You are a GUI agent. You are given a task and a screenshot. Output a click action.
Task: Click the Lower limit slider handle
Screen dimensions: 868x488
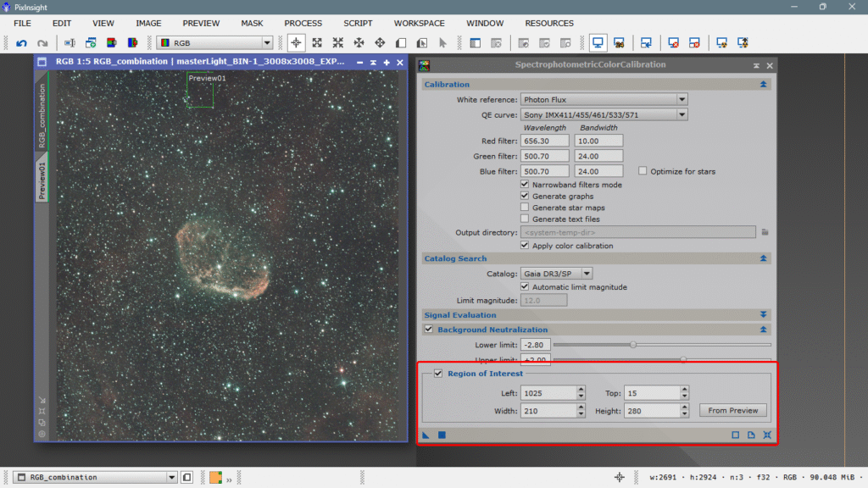[633, 345]
